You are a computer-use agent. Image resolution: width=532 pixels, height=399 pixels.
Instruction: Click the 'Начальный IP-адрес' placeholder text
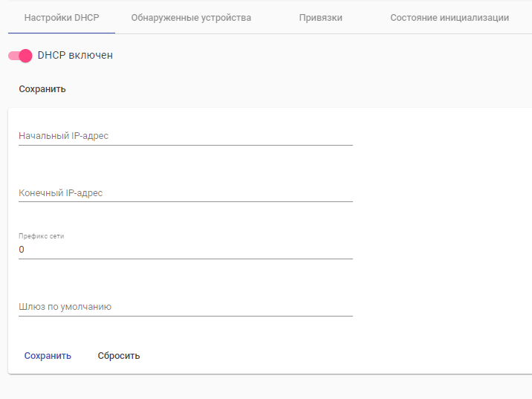click(x=64, y=136)
